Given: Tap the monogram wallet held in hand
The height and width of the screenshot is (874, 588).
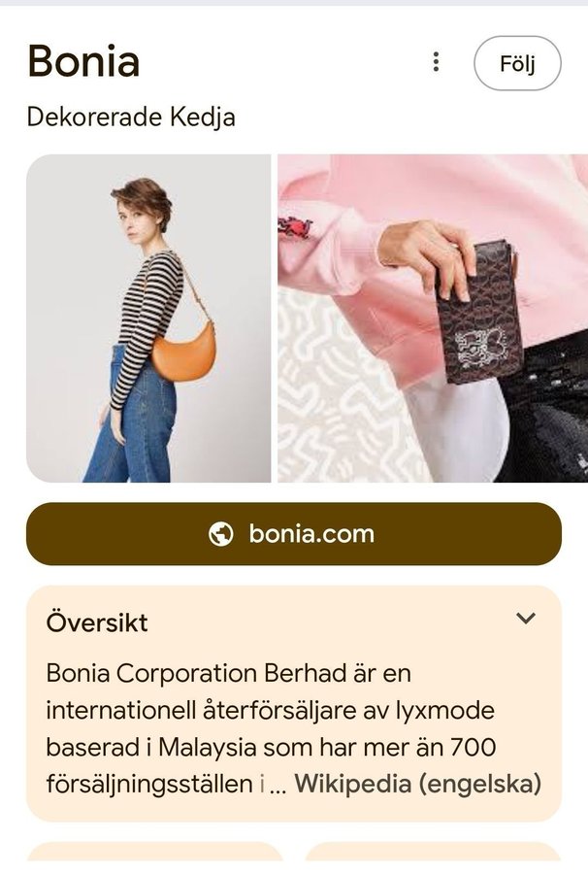Looking at the screenshot, I should pos(478,314).
